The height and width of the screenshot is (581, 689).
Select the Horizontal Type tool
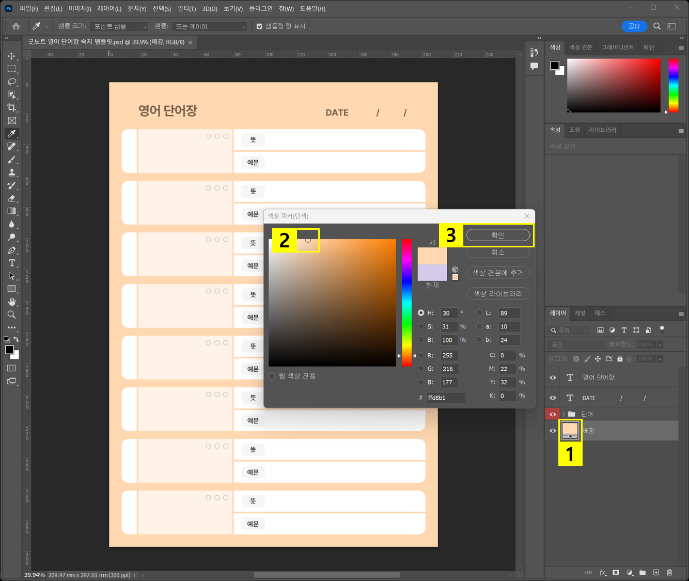12,262
